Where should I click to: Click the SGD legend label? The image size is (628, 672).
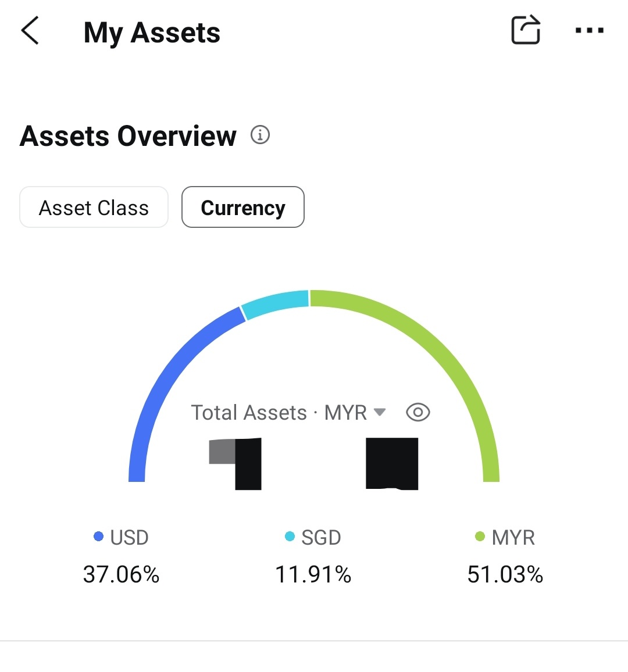pyautogui.click(x=321, y=538)
